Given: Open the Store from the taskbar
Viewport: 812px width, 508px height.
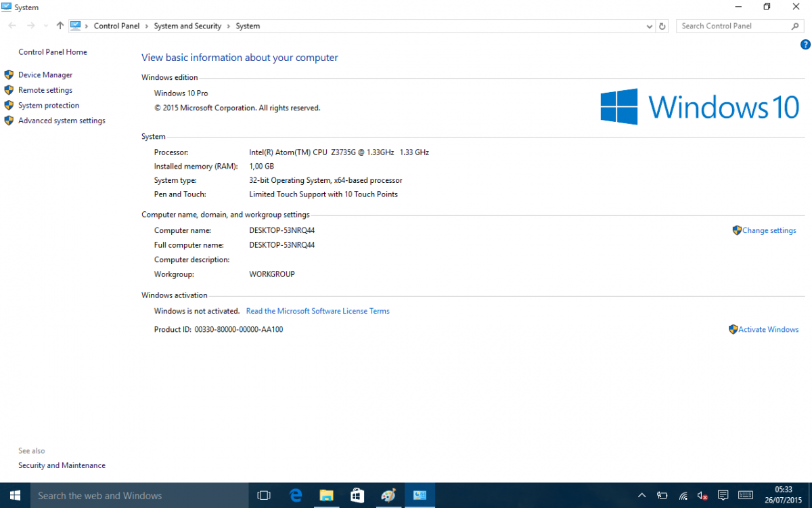Looking at the screenshot, I should click(x=357, y=495).
